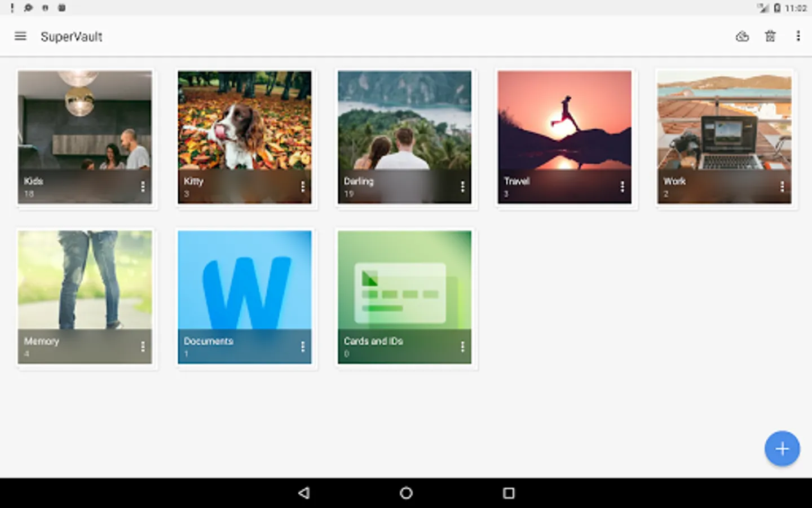Open the Documents album tile
812x508 pixels.
tap(244, 297)
